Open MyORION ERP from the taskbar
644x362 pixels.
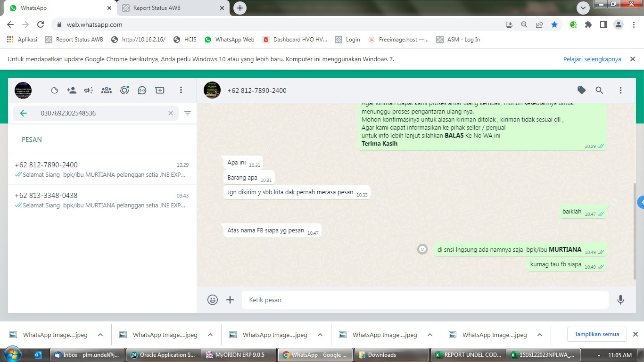(239, 355)
